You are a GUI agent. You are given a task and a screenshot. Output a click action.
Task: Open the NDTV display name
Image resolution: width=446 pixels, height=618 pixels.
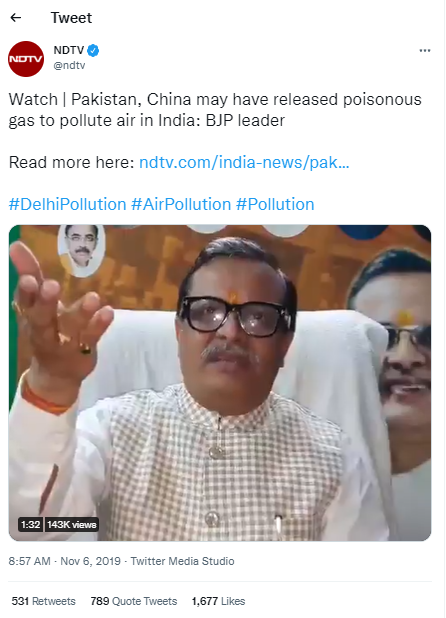(69, 50)
